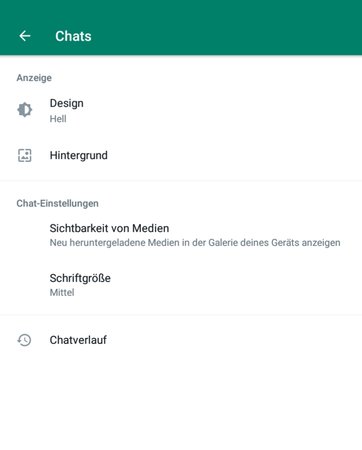Tap the green header bar background
Image resolution: width=362 pixels, height=450 pixels.
(227, 28)
